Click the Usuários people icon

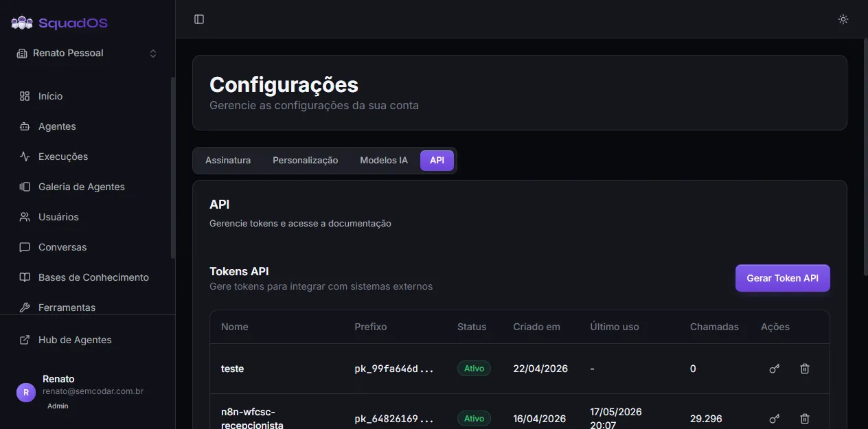click(25, 217)
